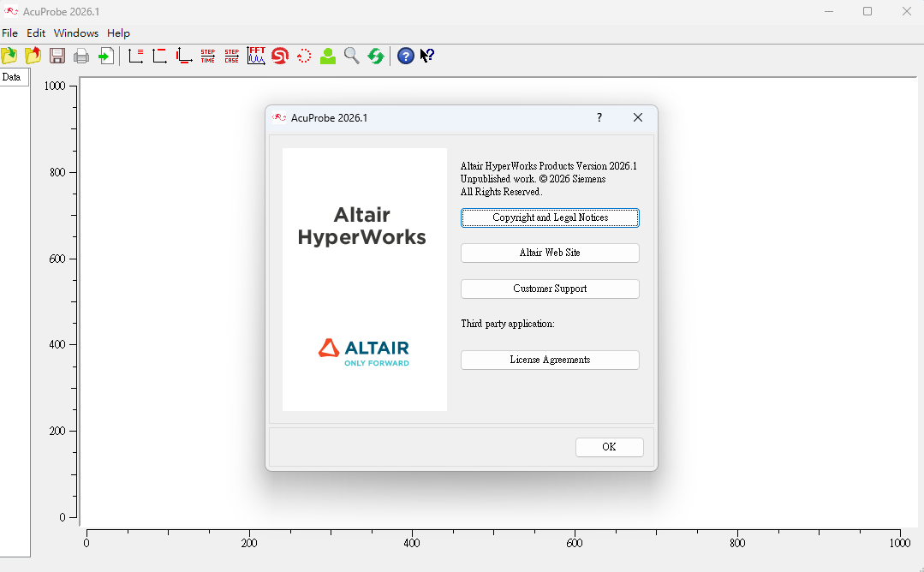Screen dimensions: 924x572
Task: Click the green refresh arrows icon
Action: click(x=376, y=56)
